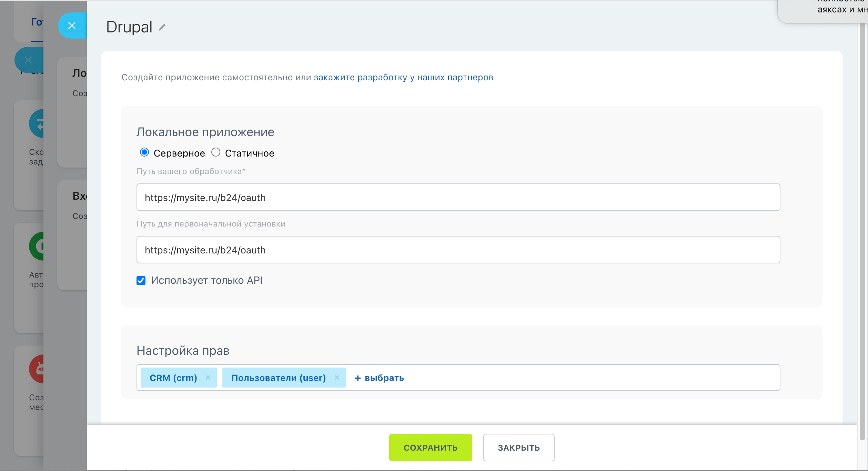Click the page vertical scrollbar
Image resolution: width=868 pixels, height=471 pixels.
coord(862,231)
